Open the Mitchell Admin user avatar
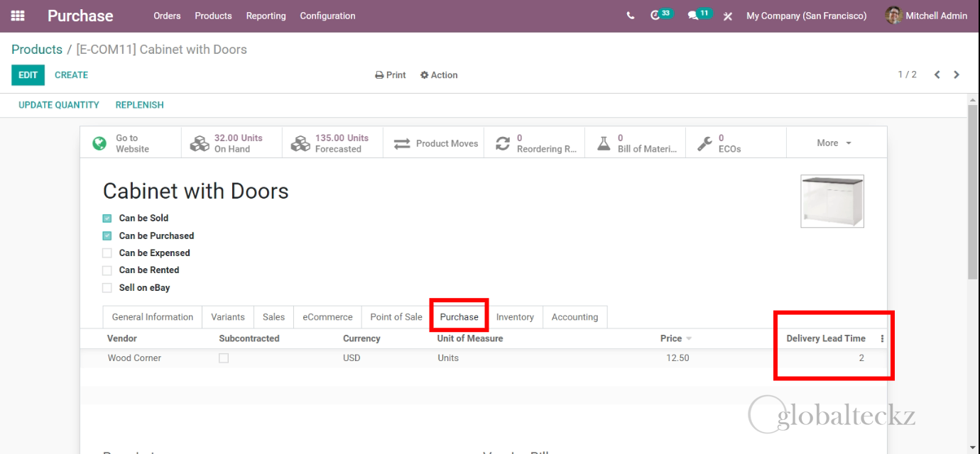The width and height of the screenshot is (980, 454). tap(894, 16)
